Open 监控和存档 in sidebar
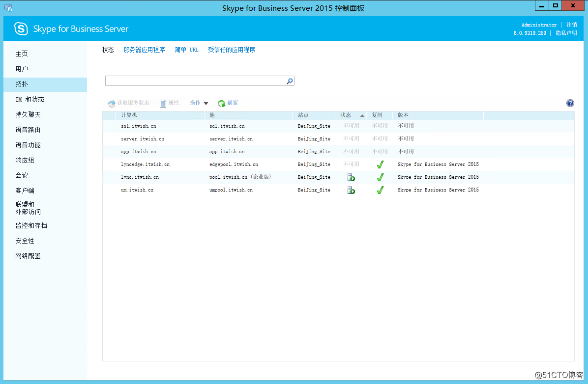Screen dimensions: 588x384 [31, 225]
